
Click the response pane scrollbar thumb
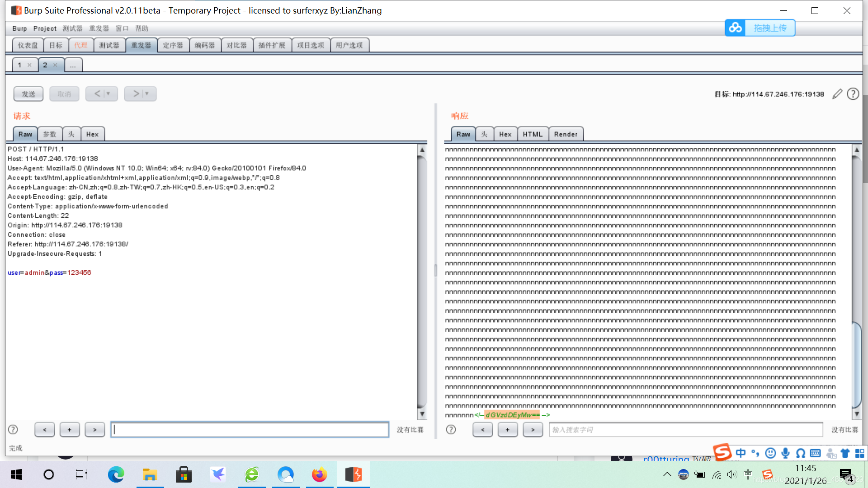pyautogui.click(x=856, y=364)
